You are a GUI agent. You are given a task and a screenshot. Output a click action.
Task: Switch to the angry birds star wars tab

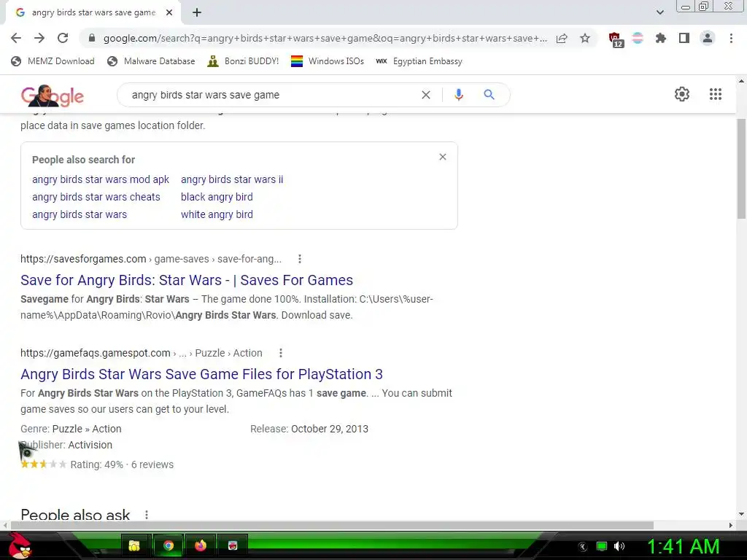pos(93,12)
